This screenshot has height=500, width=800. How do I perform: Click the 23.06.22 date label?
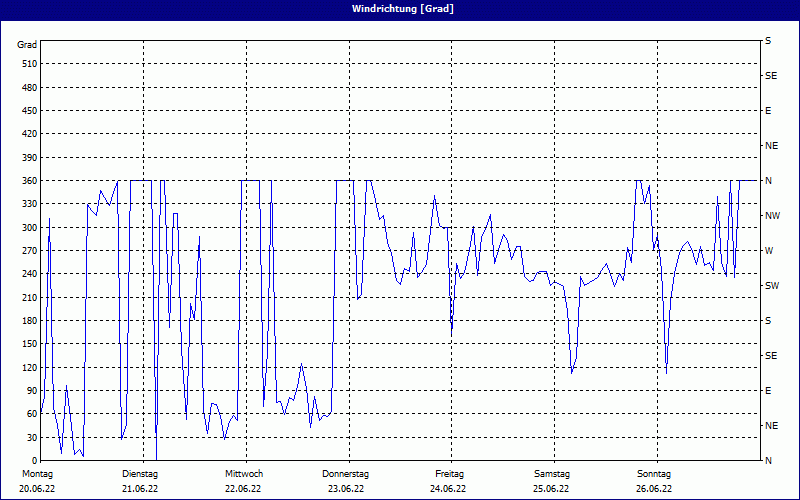pos(346,489)
